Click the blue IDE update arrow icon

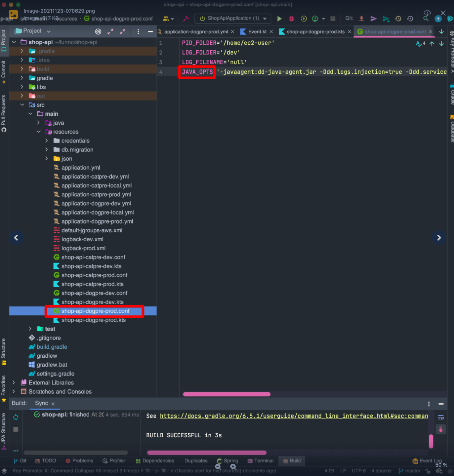pyautogui.click(x=438, y=19)
